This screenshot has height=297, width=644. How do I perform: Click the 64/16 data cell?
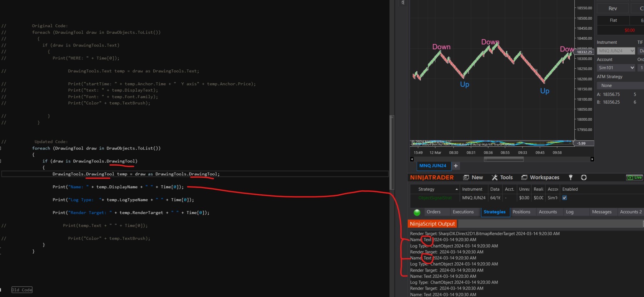pos(495,198)
